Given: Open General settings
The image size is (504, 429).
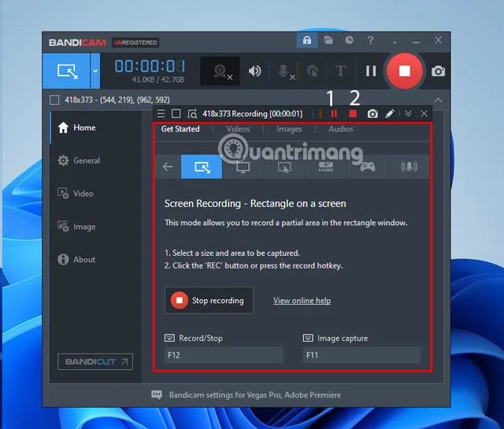Looking at the screenshot, I should pos(95,161).
